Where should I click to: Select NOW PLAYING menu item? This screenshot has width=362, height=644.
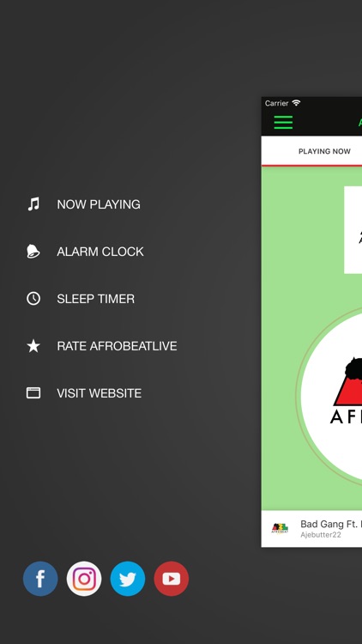99,204
